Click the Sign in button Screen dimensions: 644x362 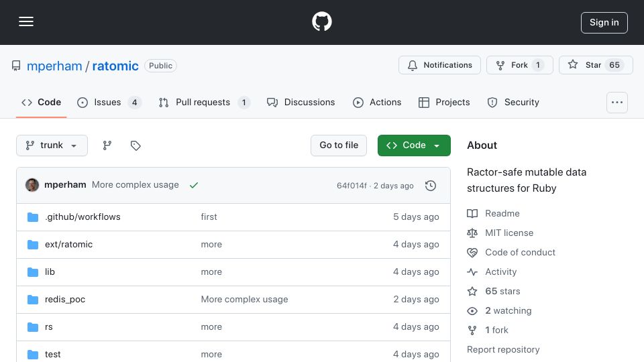(604, 23)
